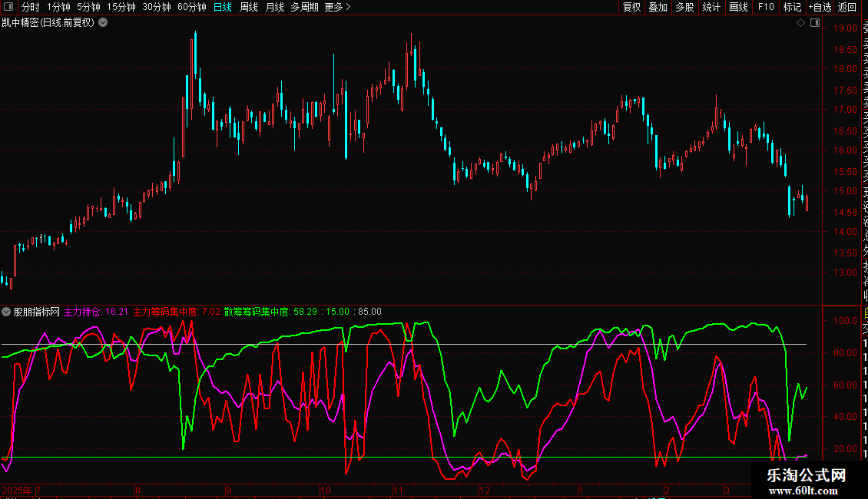Click the panel layout icon at top-left
Viewport: 868px width, 499px height.
coord(8,7)
